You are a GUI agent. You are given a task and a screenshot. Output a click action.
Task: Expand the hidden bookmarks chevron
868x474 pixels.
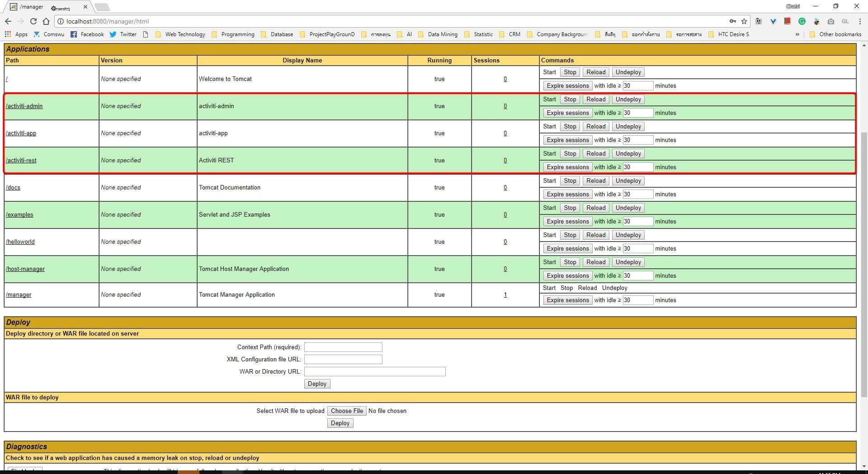click(797, 34)
